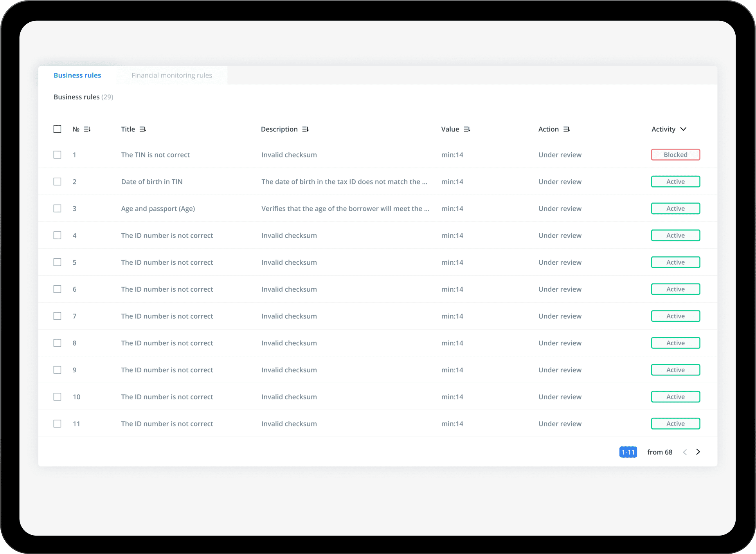The image size is (756, 554).
Task: Switch to Business rules tab
Action: point(77,75)
